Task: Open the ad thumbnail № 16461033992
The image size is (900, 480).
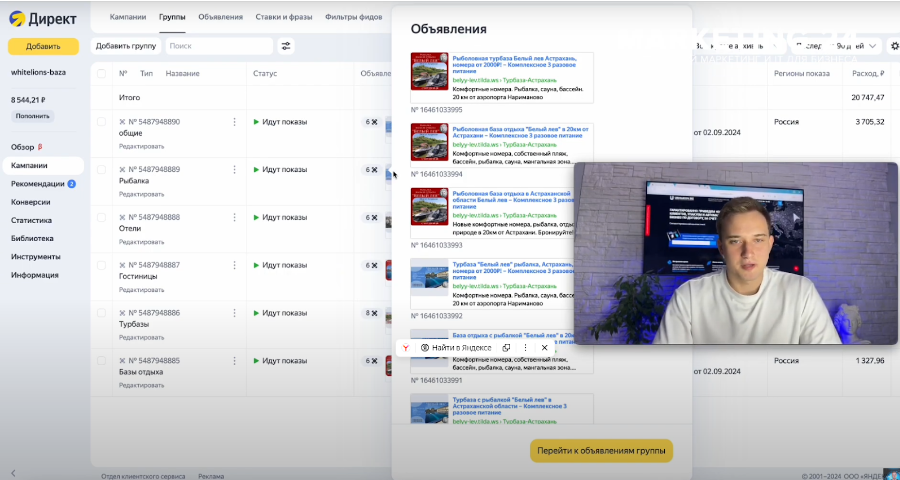Action: click(429, 276)
